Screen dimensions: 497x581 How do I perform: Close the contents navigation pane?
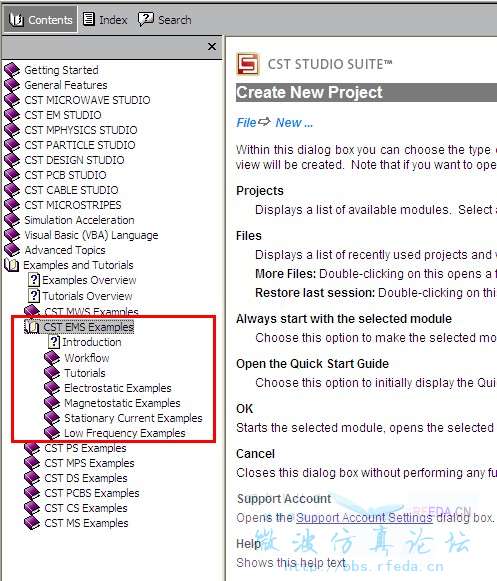pos(212,47)
